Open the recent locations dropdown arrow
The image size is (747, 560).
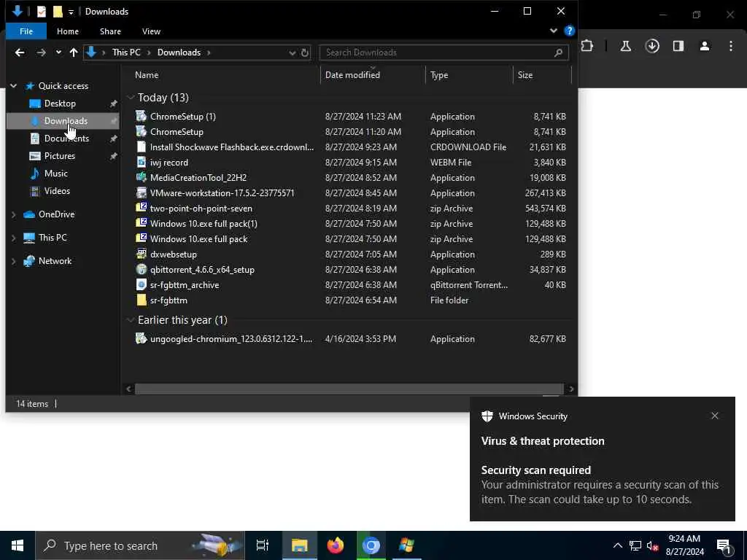[58, 52]
